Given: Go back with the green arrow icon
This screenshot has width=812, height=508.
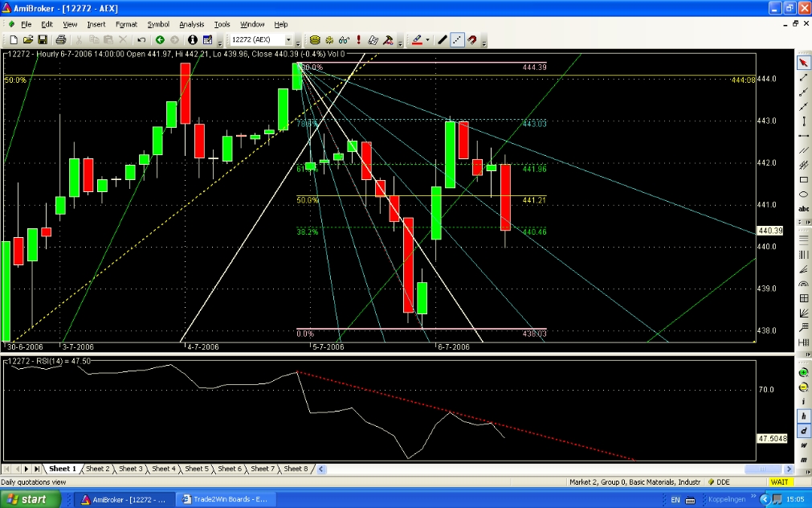Looking at the screenshot, I should point(160,40).
